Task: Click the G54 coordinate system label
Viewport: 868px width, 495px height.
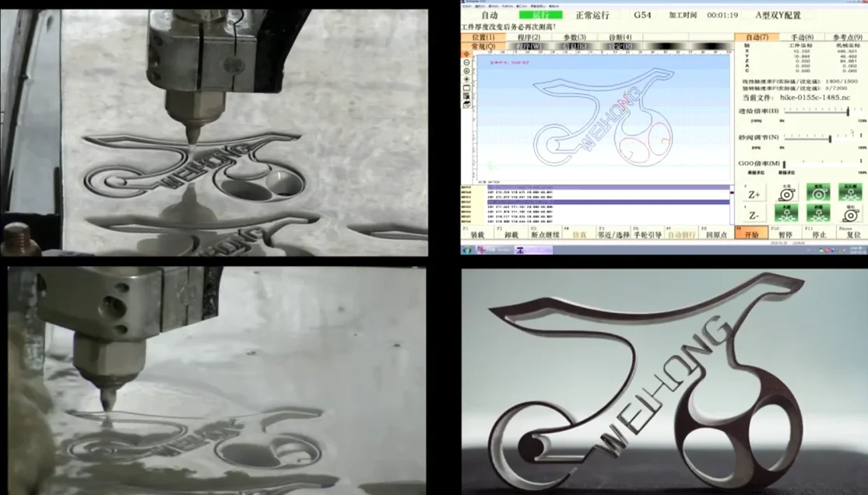Action: pos(642,15)
